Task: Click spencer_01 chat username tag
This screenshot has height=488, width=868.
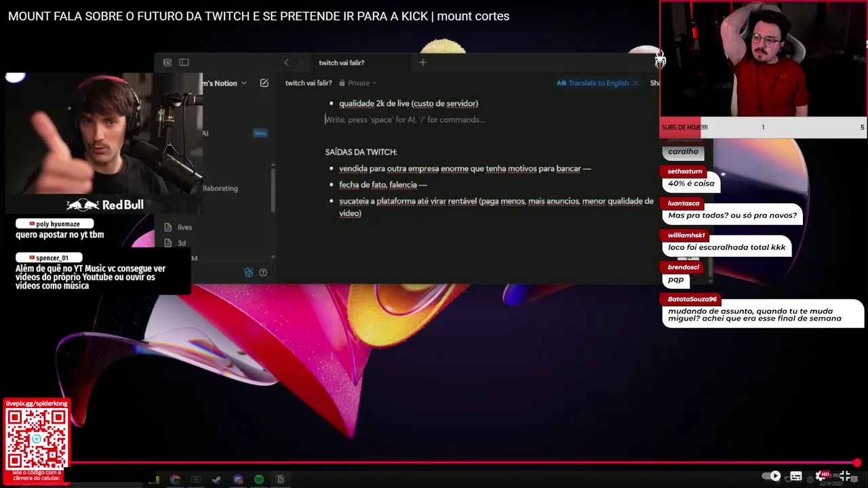Action: 49,258
